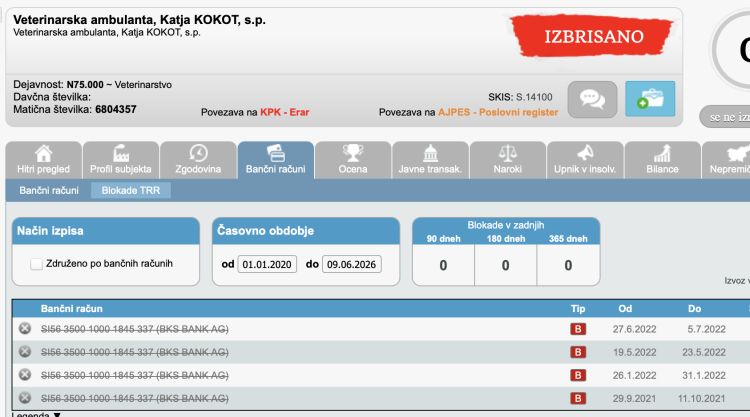Select the Bančni računi main tab
The image size is (750, 417).
pos(276,160)
